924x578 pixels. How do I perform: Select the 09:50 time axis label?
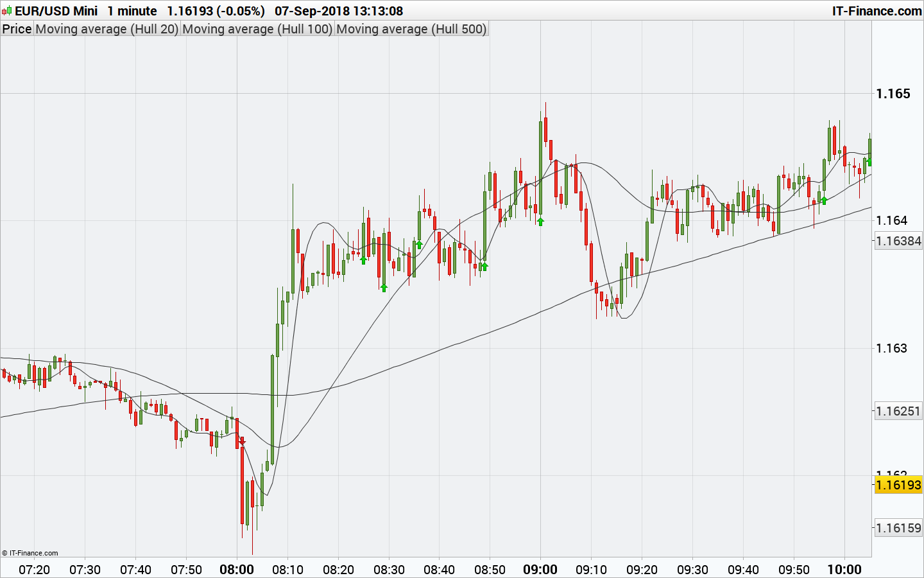coord(794,570)
